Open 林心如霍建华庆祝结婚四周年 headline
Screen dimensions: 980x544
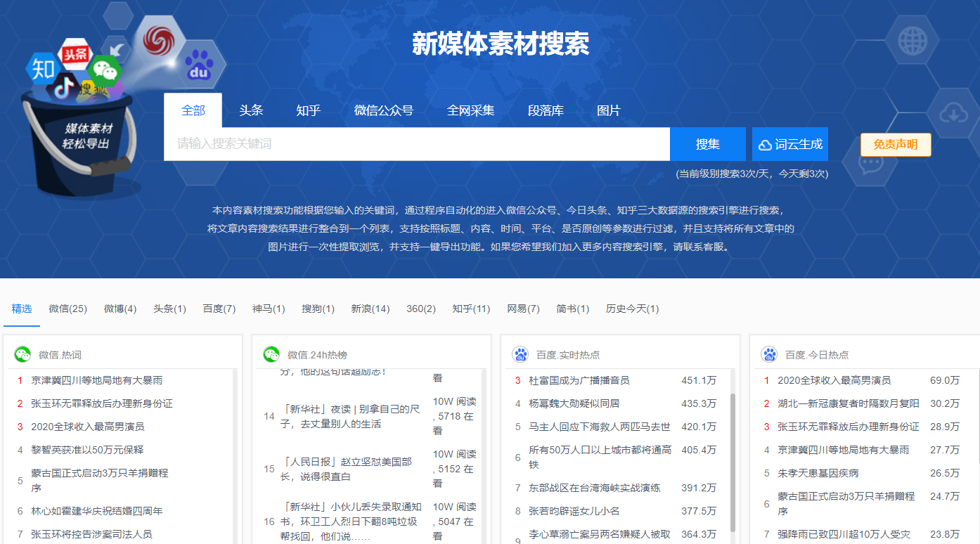tap(97, 511)
